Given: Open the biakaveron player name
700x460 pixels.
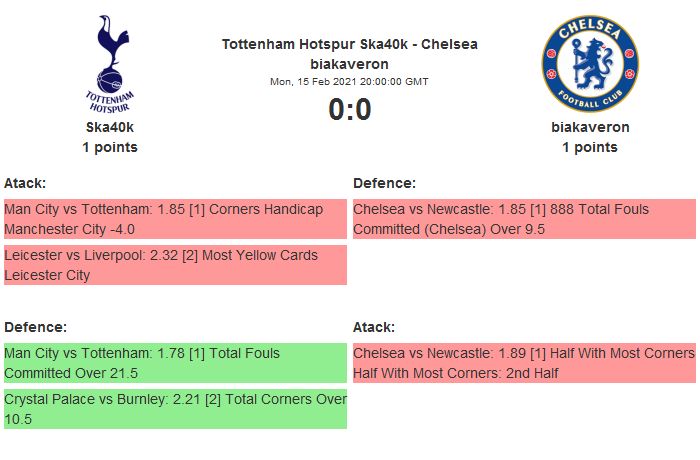Looking at the screenshot, I should coord(590,127).
